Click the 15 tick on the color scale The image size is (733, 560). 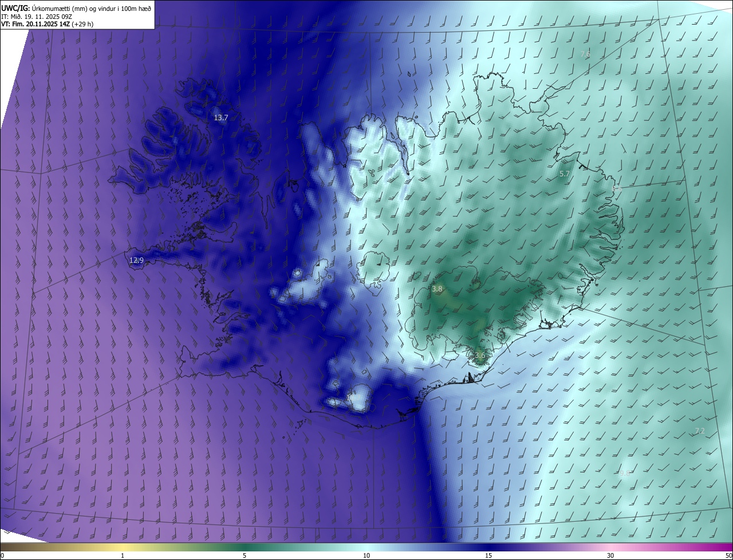488,555
